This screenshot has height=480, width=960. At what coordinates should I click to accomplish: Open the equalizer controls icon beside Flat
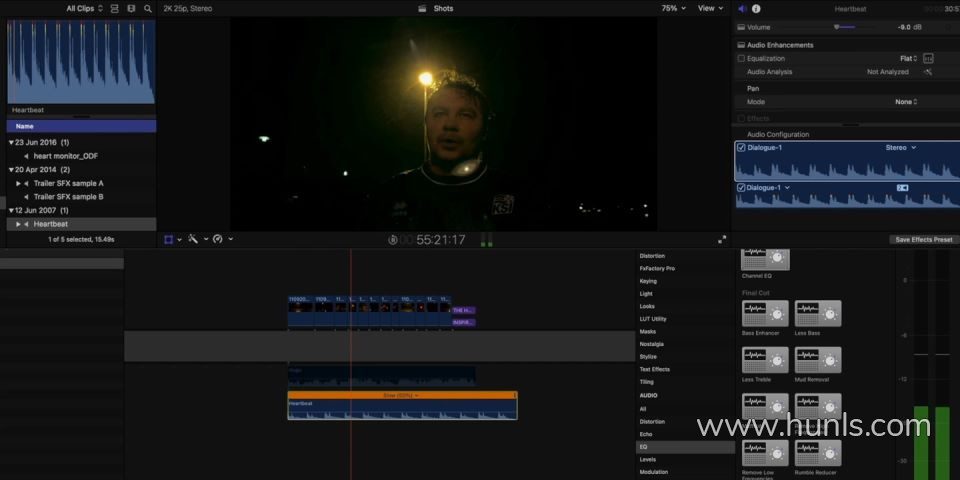click(x=928, y=59)
